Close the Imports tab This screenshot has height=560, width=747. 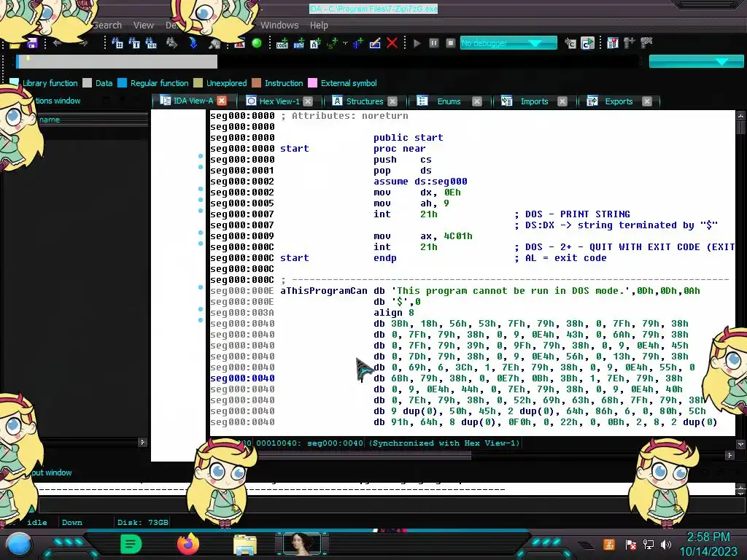tap(562, 101)
